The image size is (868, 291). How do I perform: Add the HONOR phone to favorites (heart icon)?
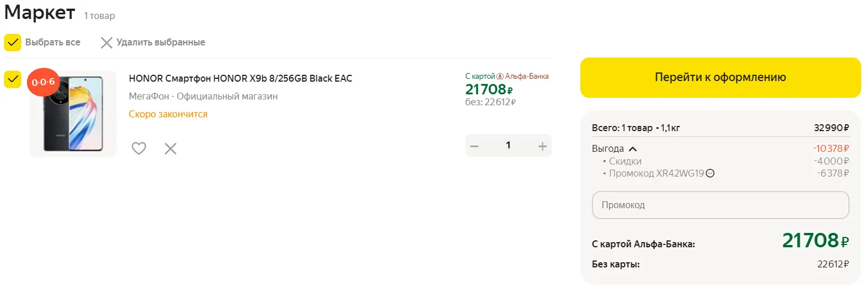tap(139, 148)
